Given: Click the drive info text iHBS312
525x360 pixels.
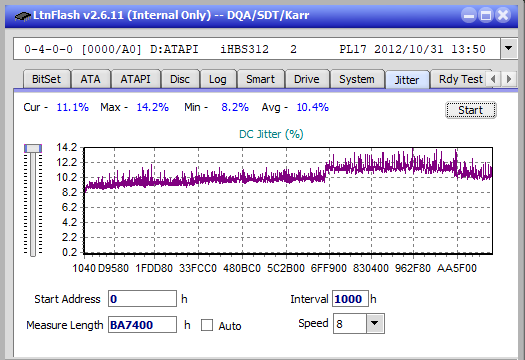Looking at the screenshot, I should coord(244,49).
